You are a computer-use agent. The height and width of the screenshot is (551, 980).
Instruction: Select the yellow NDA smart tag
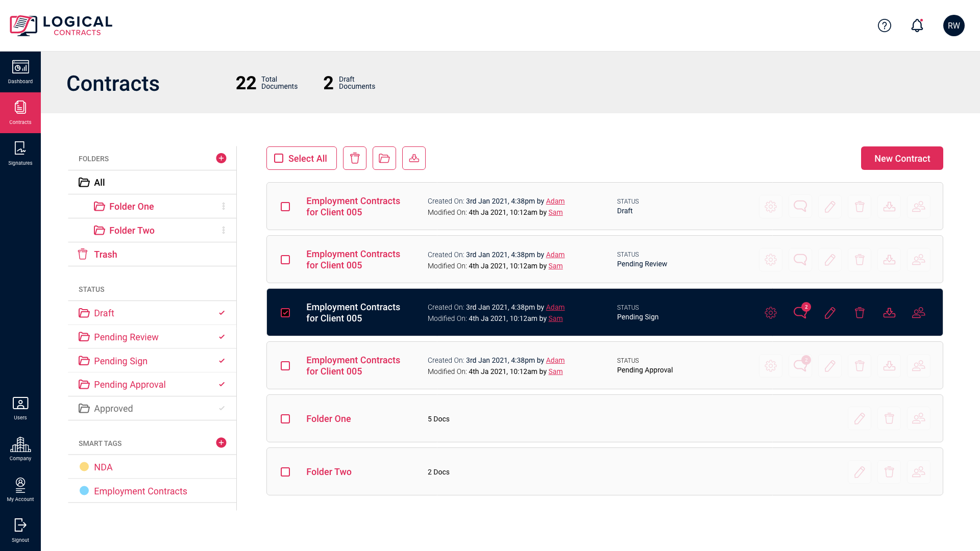(103, 467)
